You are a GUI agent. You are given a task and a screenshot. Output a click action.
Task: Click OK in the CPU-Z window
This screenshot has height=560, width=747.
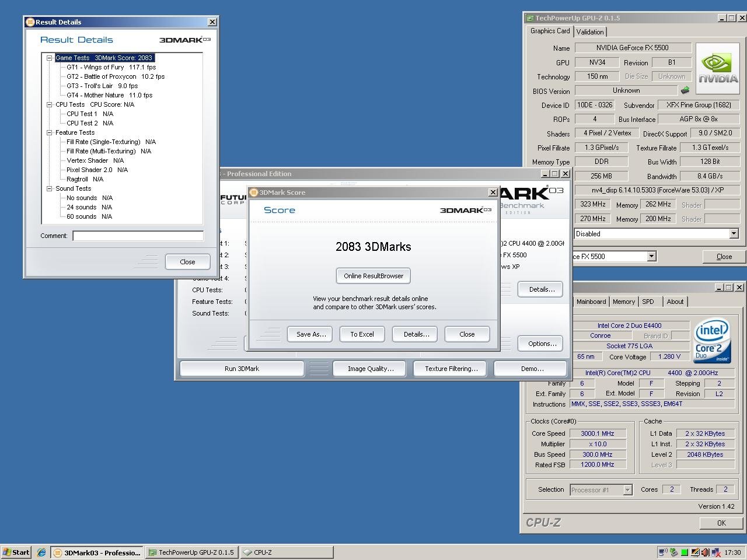pos(721,523)
